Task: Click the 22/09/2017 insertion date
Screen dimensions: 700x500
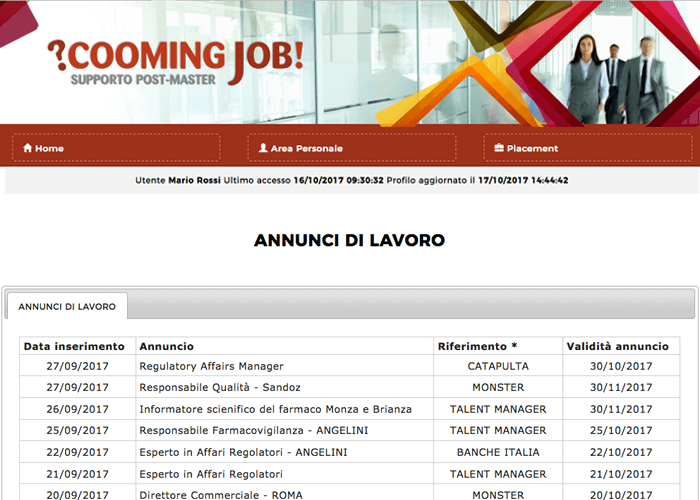Action: click(77, 452)
